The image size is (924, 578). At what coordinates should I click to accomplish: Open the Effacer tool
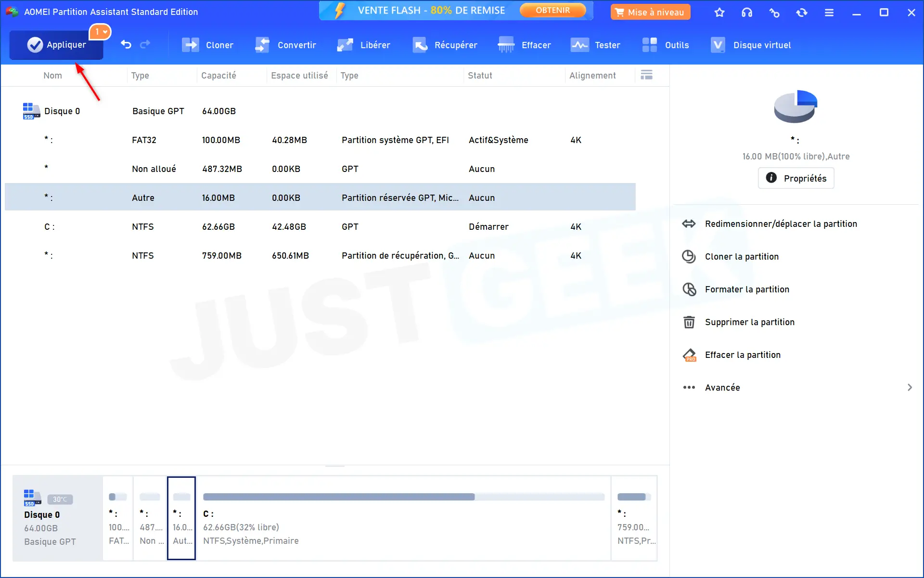pyautogui.click(x=525, y=45)
